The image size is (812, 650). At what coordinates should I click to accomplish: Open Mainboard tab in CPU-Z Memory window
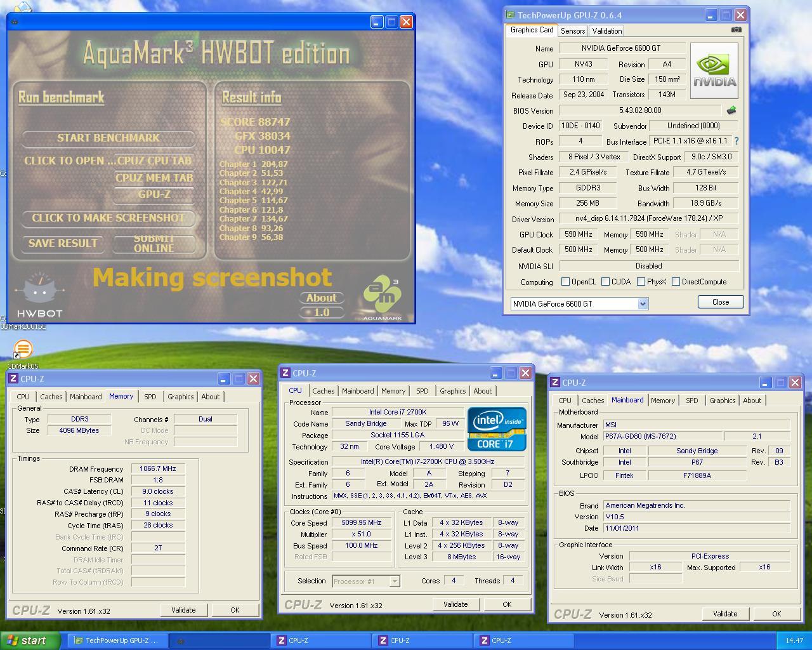click(86, 396)
